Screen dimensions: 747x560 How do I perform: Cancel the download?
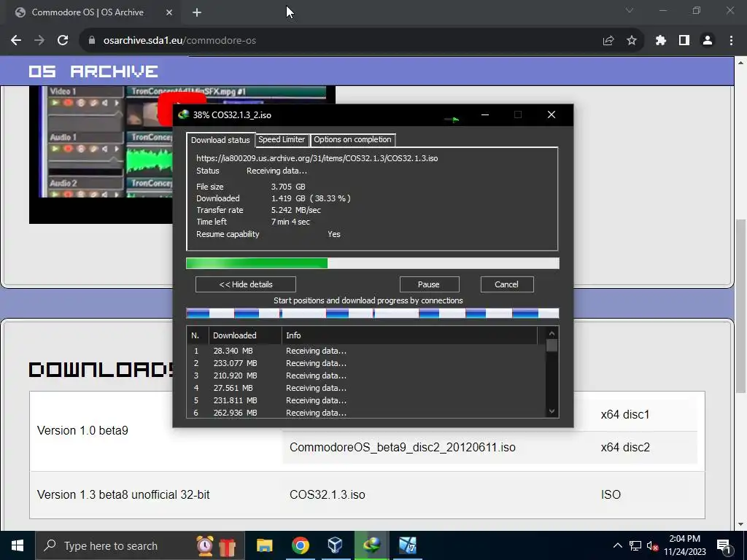click(507, 284)
